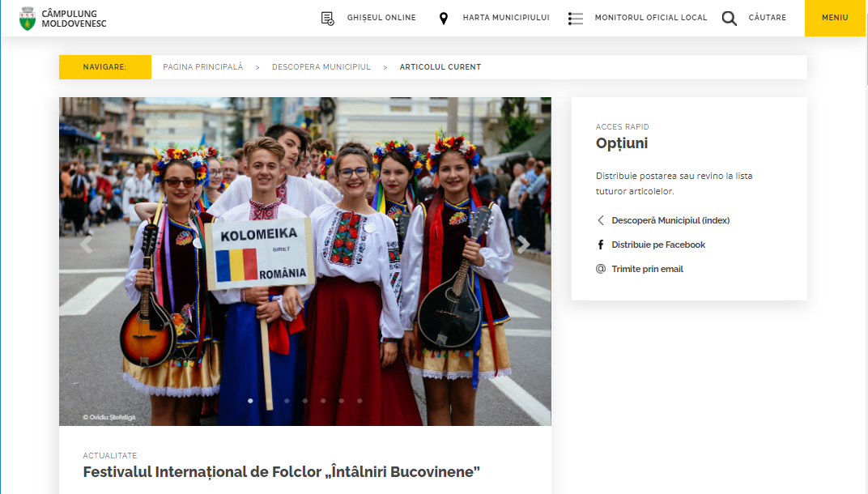
Task: Open the yellow Meniu button
Action: pyautogui.click(x=835, y=18)
